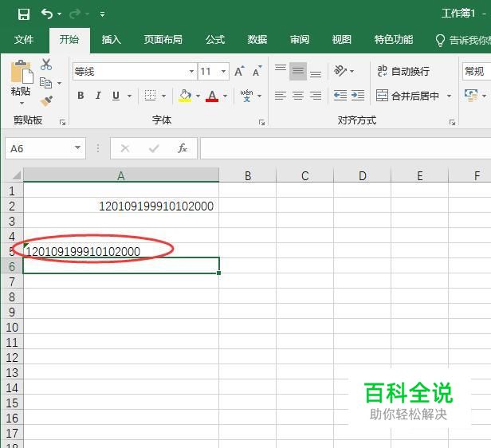Set bottom vertical alignment
Image resolution: width=491 pixels, height=448 pixels.
pyautogui.click(x=316, y=74)
